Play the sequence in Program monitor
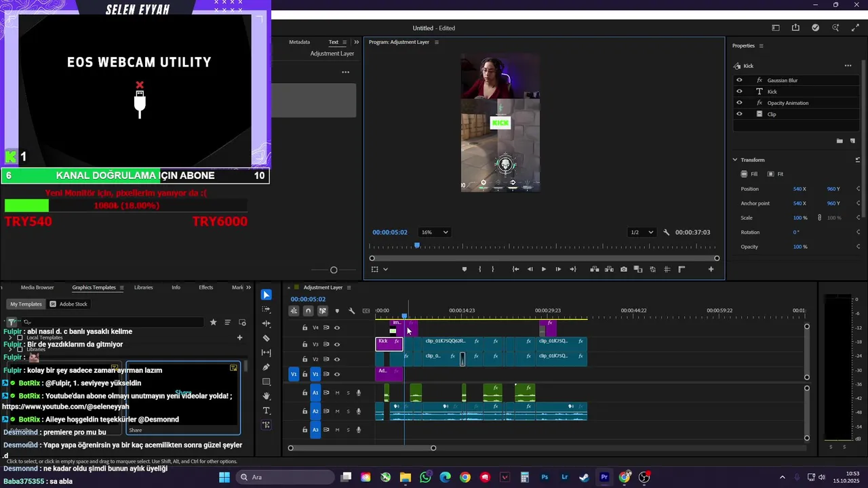The height and width of the screenshot is (488, 868). pyautogui.click(x=543, y=269)
